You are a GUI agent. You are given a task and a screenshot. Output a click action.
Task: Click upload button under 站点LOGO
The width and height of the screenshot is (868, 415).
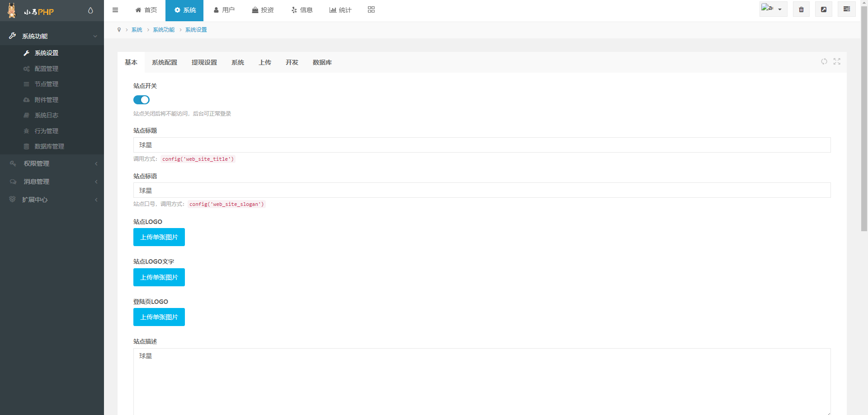(x=159, y=237)
